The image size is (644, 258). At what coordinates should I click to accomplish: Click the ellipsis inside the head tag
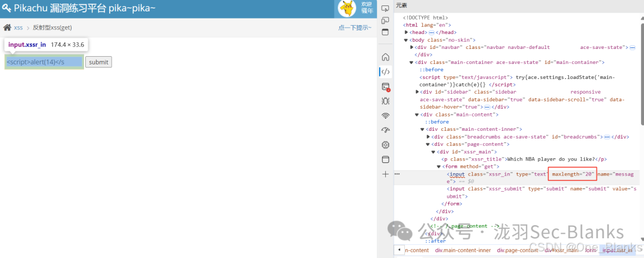tap(432, 32)
